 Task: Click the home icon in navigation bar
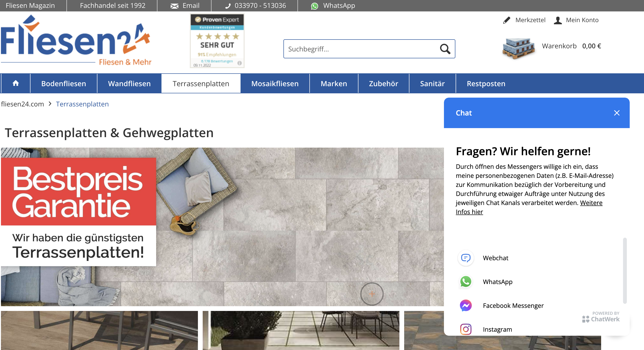click(15, 83)
